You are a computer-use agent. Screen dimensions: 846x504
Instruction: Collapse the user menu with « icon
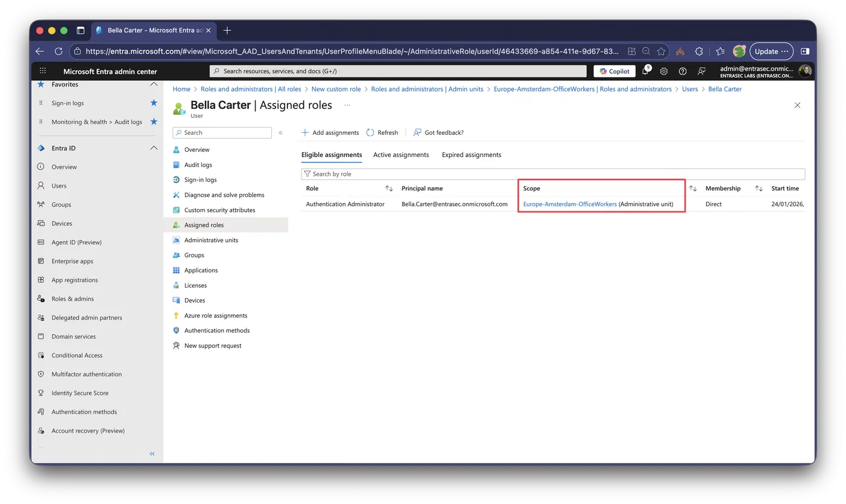click(x=280, y=132)
